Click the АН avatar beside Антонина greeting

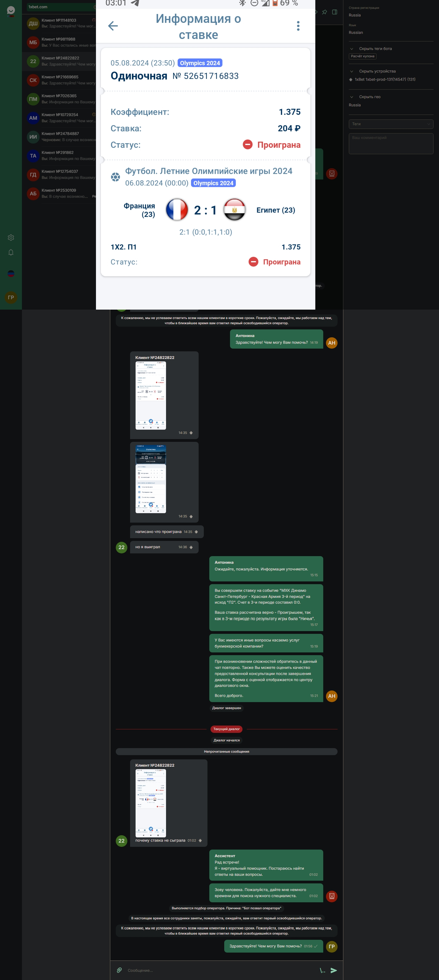point(332,343)
